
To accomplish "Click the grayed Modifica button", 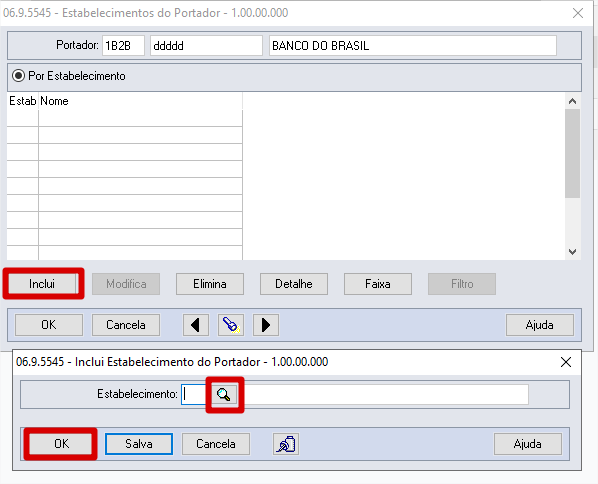I will [126, 284].
